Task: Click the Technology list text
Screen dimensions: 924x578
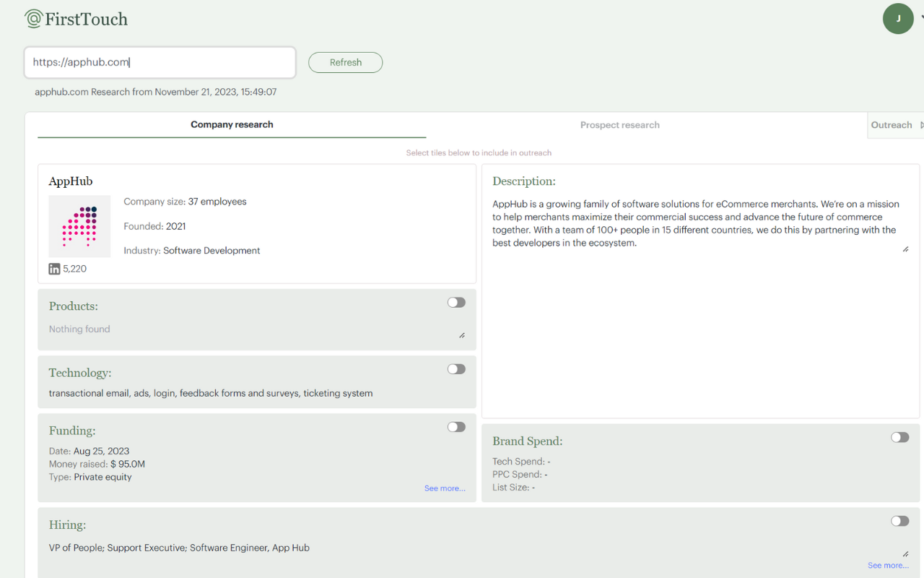Action: pos(211,393)
